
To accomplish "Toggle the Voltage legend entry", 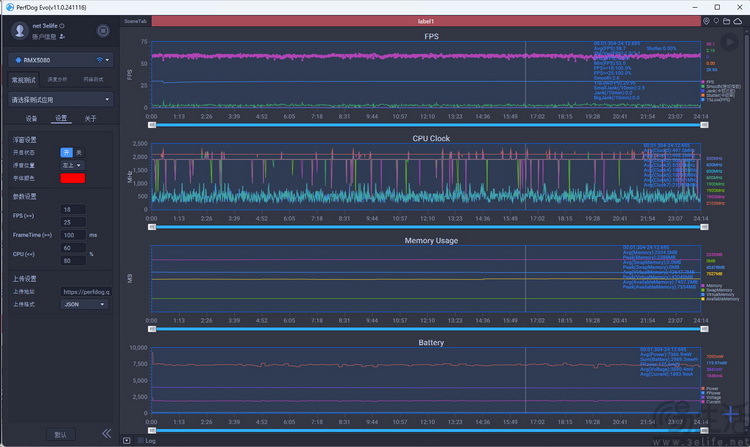I will point(711,397).
